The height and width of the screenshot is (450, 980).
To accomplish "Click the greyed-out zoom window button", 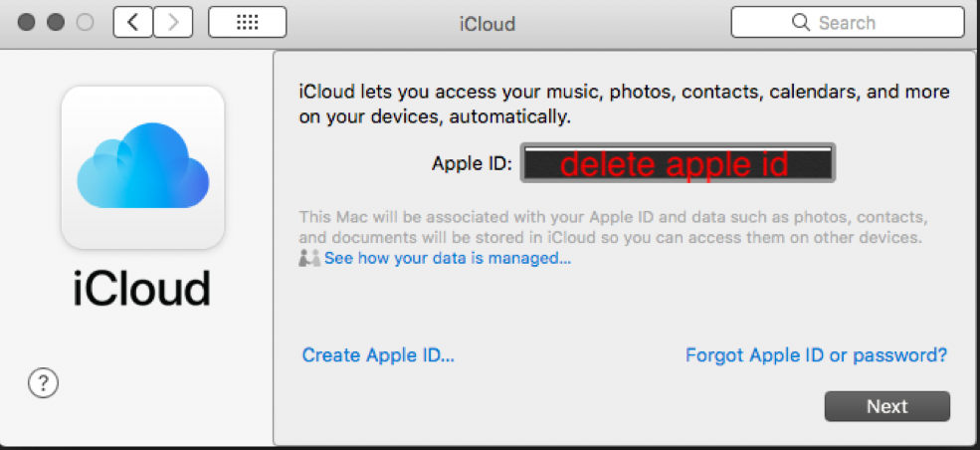I will (x=87, y=22).
